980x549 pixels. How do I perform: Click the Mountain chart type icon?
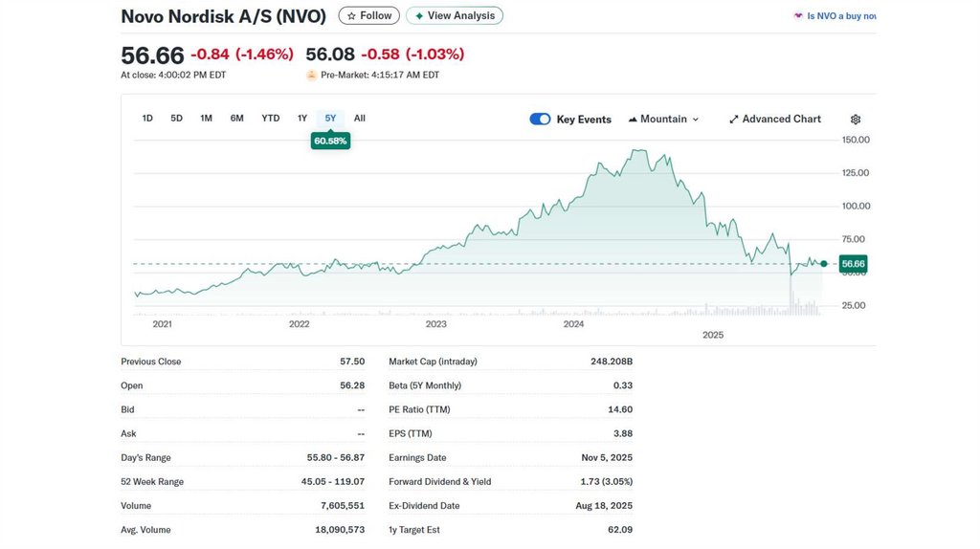pyautogui.click(x=633, y=120)
